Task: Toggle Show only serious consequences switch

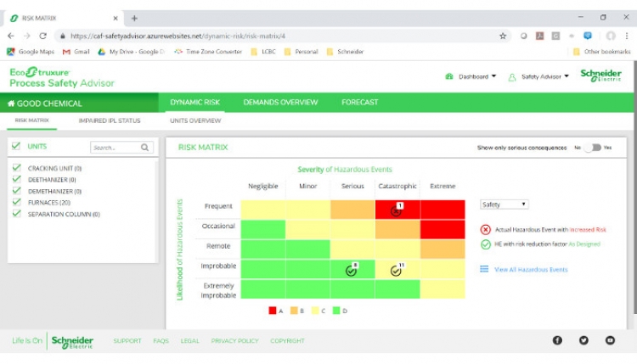Action: [x=593, y=148]
